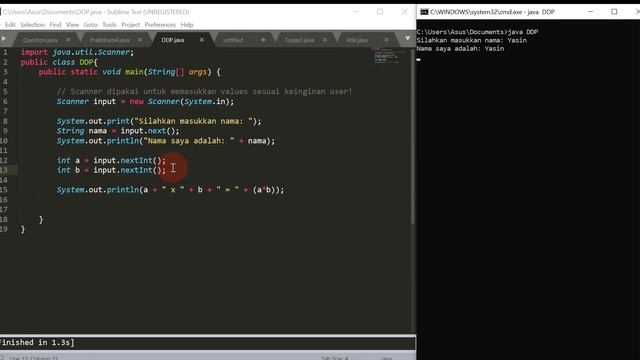Viewport: 640px width, 360px height.
Task: Click the 'main' method name on line 3
Action: point(134,72)
